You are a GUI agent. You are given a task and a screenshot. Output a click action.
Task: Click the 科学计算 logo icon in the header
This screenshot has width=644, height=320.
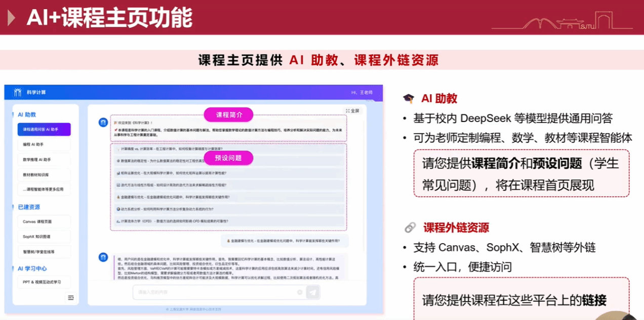[18, 92]
